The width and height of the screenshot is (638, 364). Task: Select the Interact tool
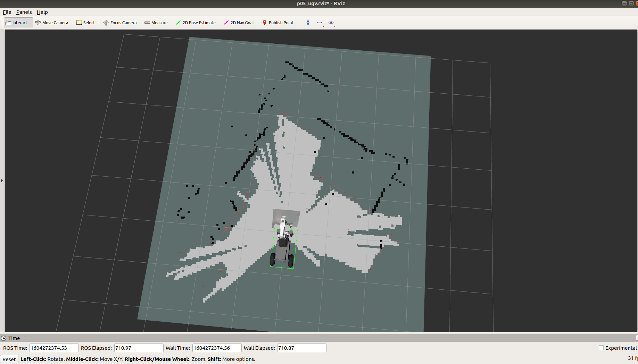click(18, 23)
